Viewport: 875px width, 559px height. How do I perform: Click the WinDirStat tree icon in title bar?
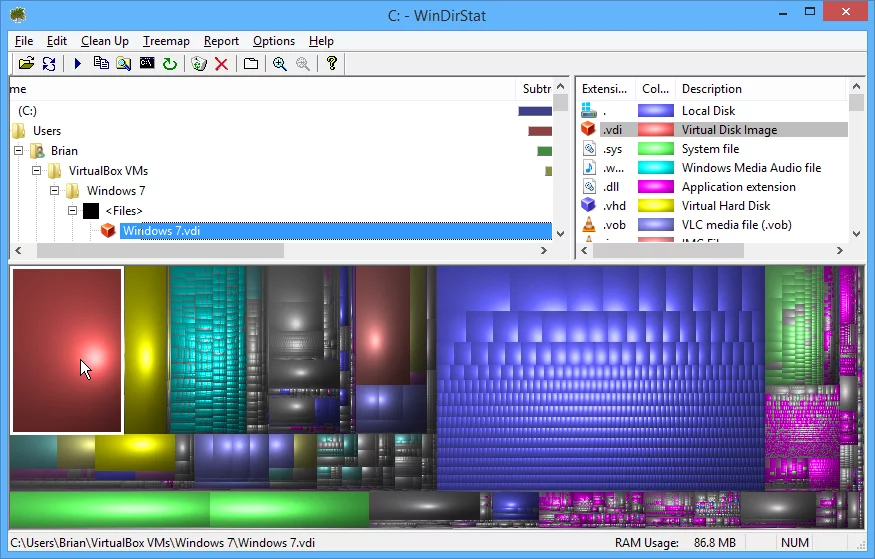click(18, 15)
